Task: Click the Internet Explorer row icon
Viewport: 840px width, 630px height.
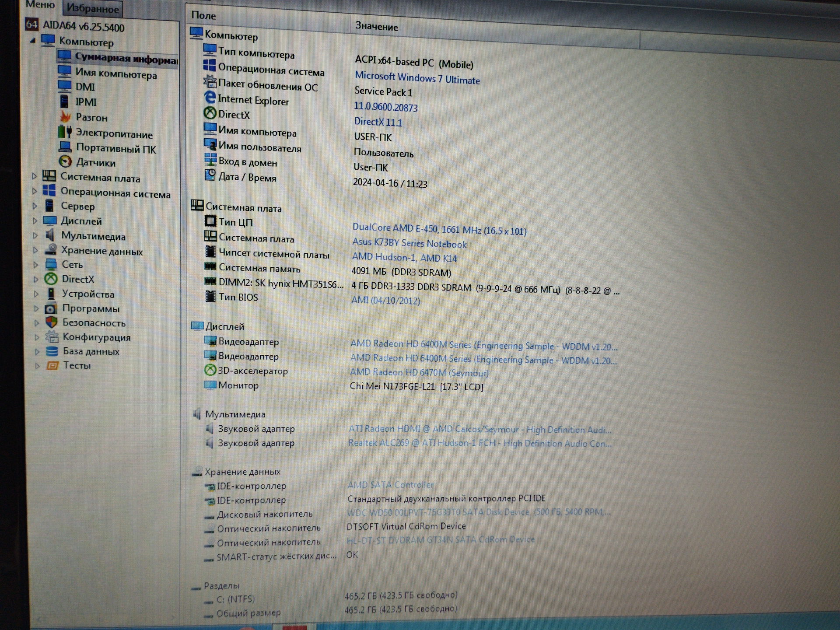Action: pyautogui.click(x=210, y=98)
